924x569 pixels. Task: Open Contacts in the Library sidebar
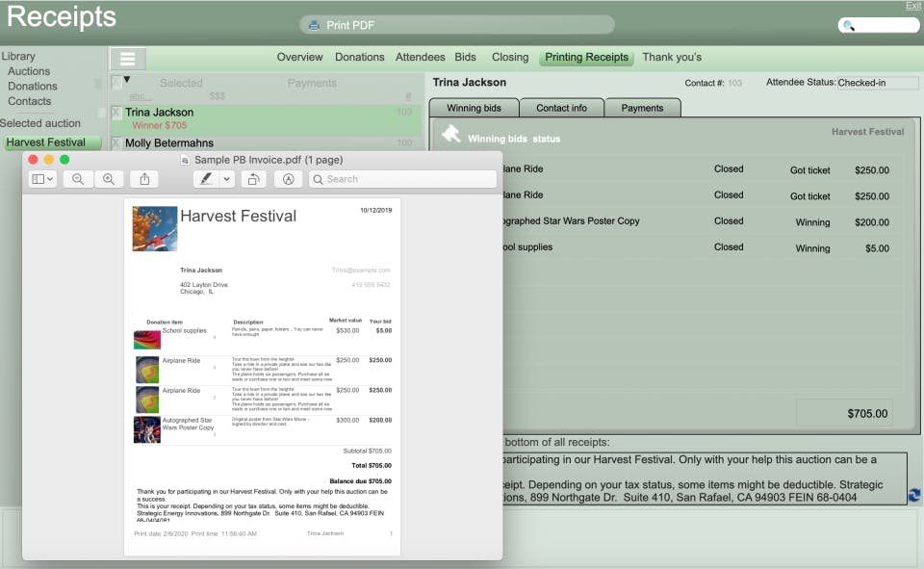[x=30, y=101]
